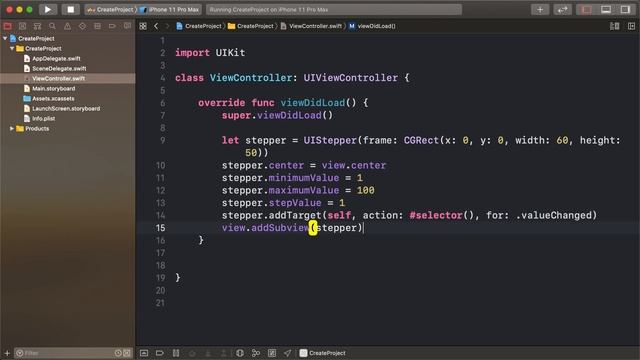The image size is (640, 360).
Task: Show the inspectors panel toggle
Action: coord(625,9)
